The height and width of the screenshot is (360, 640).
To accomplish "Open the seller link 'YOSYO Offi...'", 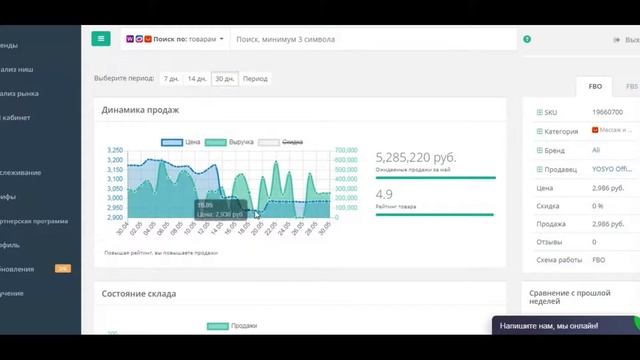I will [612, 169].
